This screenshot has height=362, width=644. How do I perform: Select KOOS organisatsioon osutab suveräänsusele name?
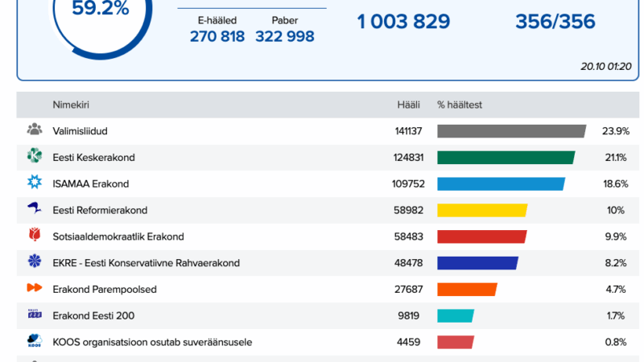pos(152,343)
